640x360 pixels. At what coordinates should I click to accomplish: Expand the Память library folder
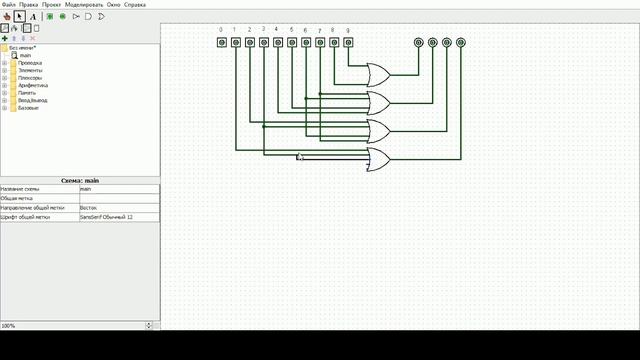point(4,93)
